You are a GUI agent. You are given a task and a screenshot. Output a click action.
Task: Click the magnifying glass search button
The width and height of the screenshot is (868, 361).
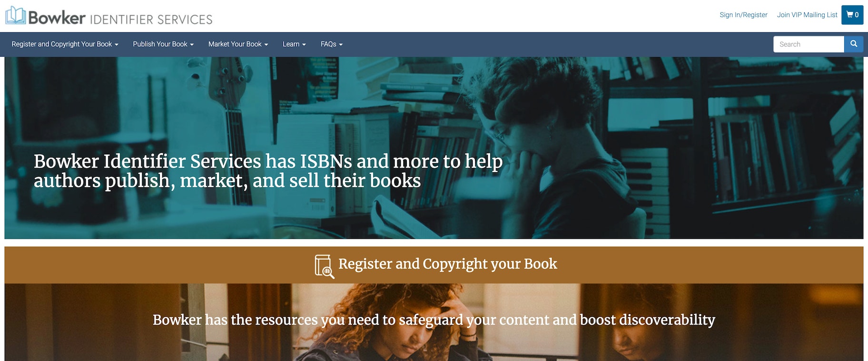[854, 44]
